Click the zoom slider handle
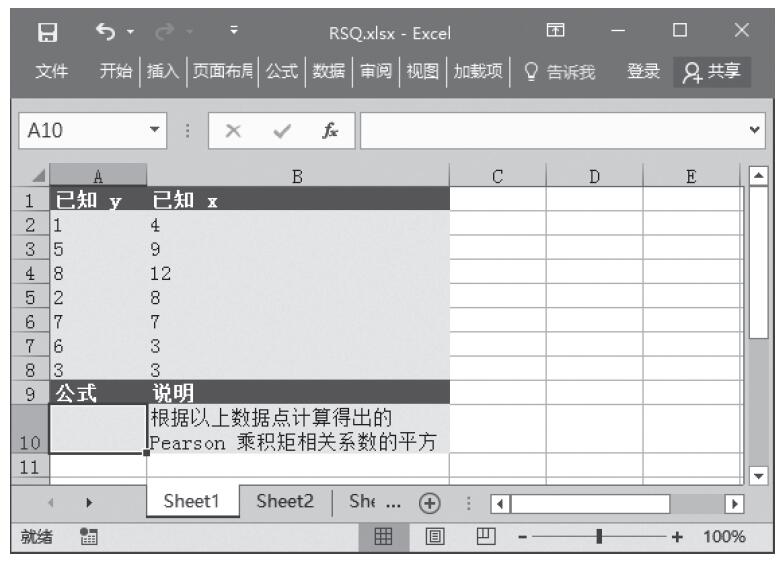781x561 pixels. (x=598, y=537)
